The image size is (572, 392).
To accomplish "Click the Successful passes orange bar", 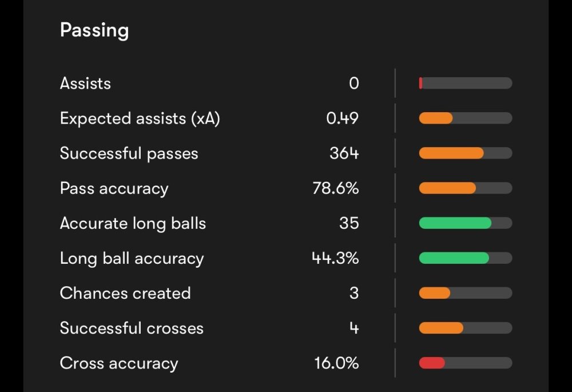I will click(x=451, y=153).
